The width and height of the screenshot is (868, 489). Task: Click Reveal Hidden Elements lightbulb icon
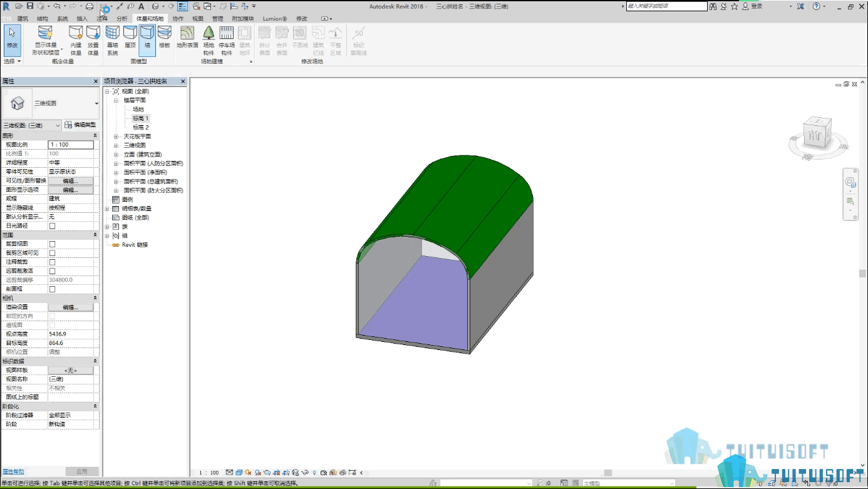pyautogui.click(x=314, y=473)
